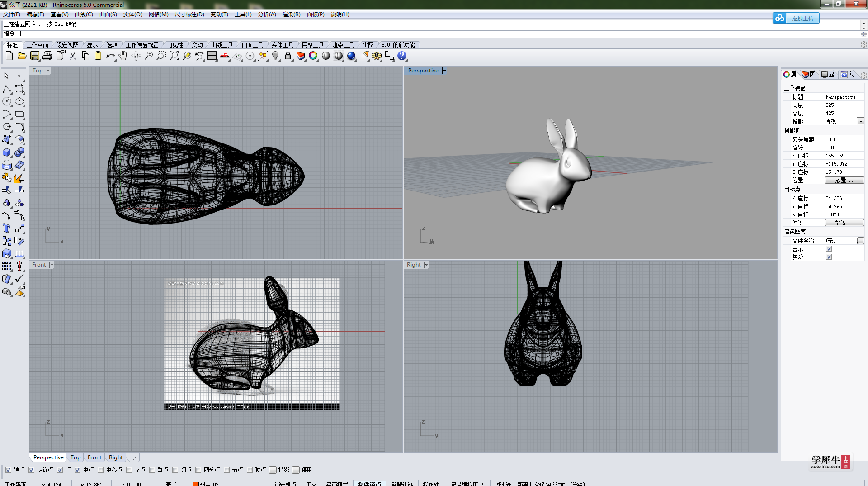
Task: Open options with the gear icon
Action: click(x=377, y=56)
